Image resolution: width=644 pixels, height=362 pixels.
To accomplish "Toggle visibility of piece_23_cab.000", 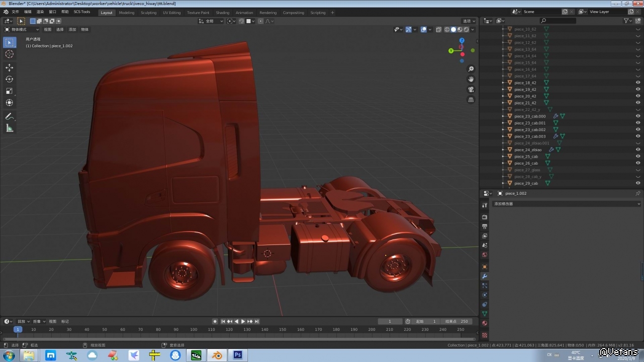I will tap(638, 116).
